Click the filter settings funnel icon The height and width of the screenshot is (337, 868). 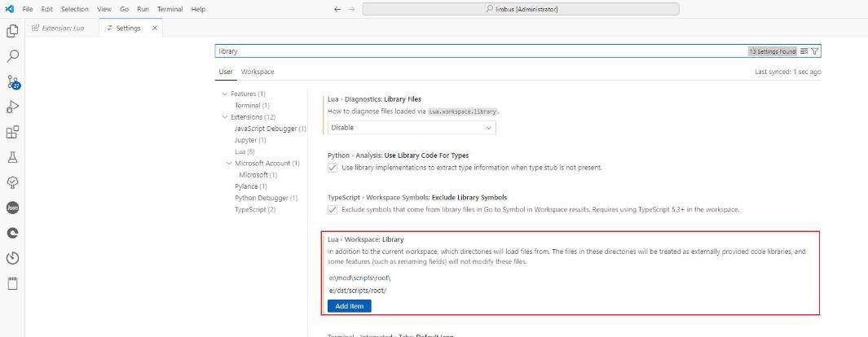(814, 51)
